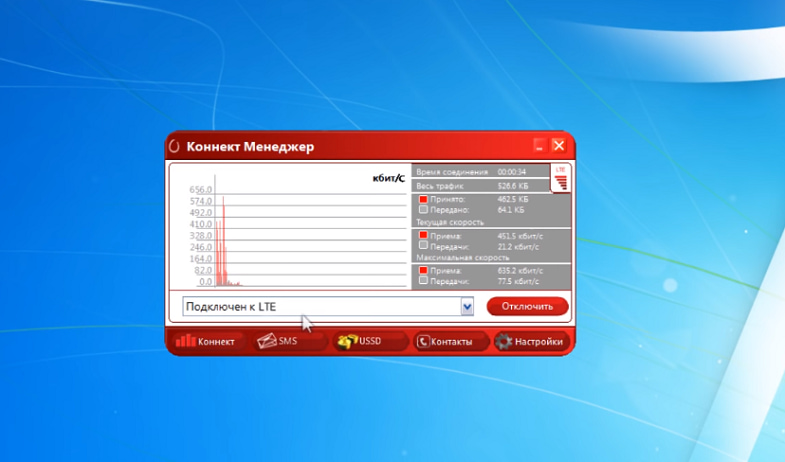This screenshot has height=462, width=785.
Task: Toggle the Принято traffic checkbox
Action: tap(423, 199)
